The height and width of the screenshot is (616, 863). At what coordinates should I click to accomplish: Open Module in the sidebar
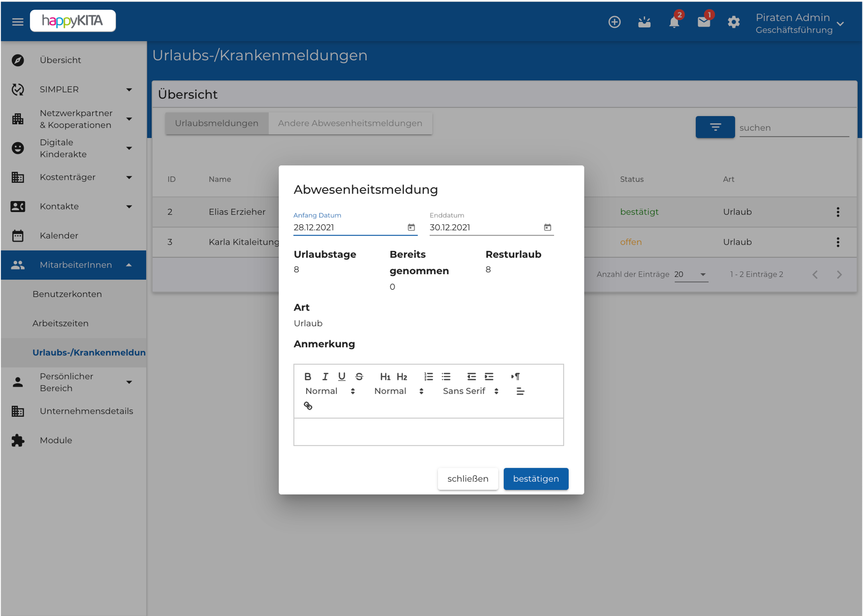73,440
